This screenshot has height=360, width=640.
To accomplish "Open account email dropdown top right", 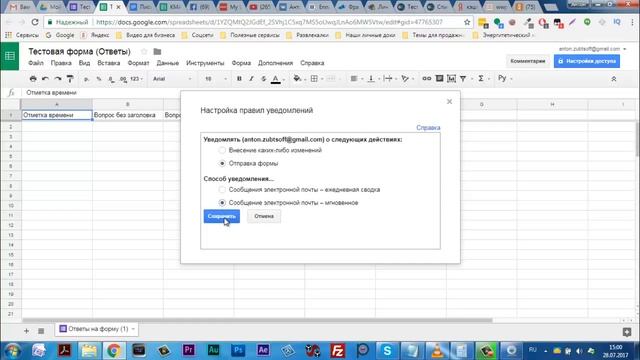I will click(x=592, y=49).
